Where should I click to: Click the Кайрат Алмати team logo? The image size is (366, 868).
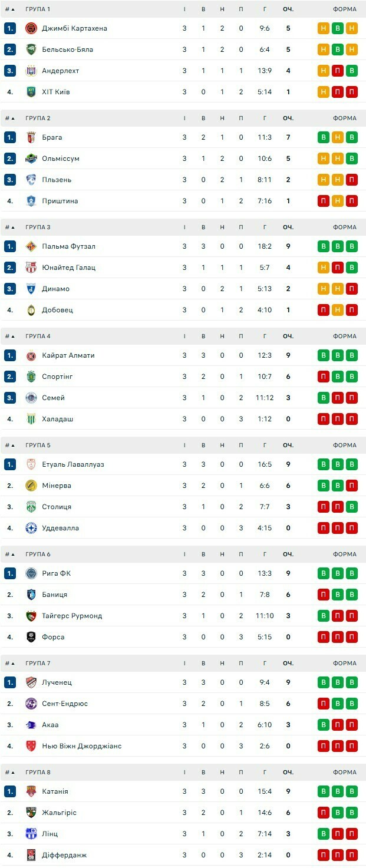(31, 355)
